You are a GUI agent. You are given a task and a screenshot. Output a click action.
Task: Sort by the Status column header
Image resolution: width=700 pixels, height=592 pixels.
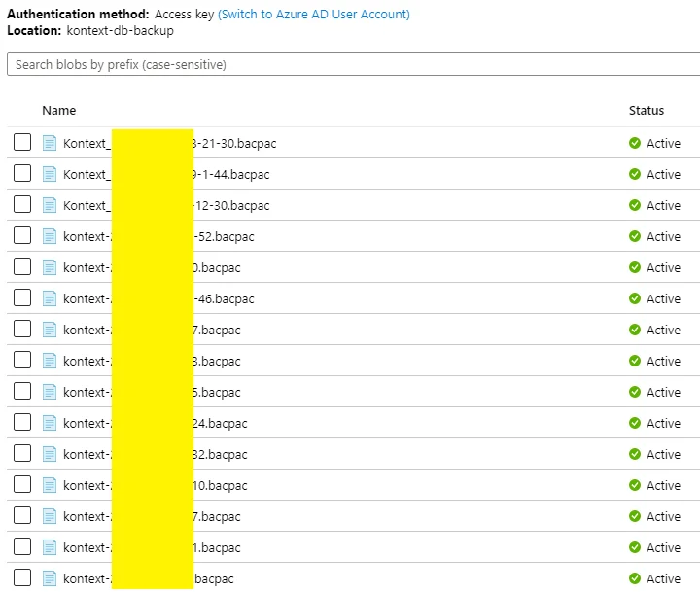coord(647,111)
